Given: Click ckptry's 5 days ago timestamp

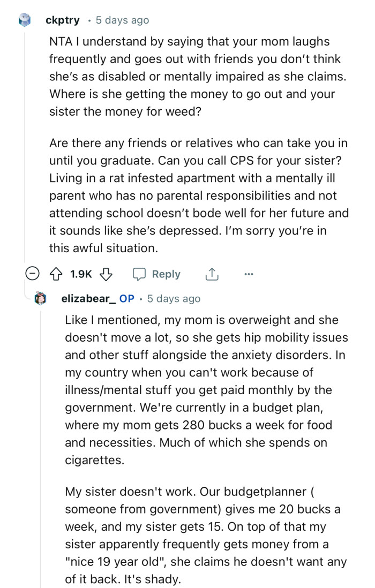Looking at the screenshot, I should point(122,20).
